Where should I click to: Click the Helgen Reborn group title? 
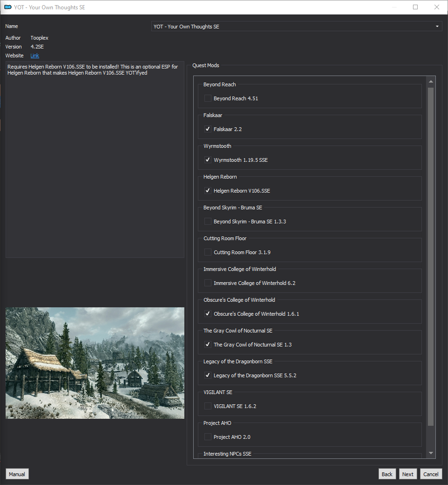(x=220, y=177)
